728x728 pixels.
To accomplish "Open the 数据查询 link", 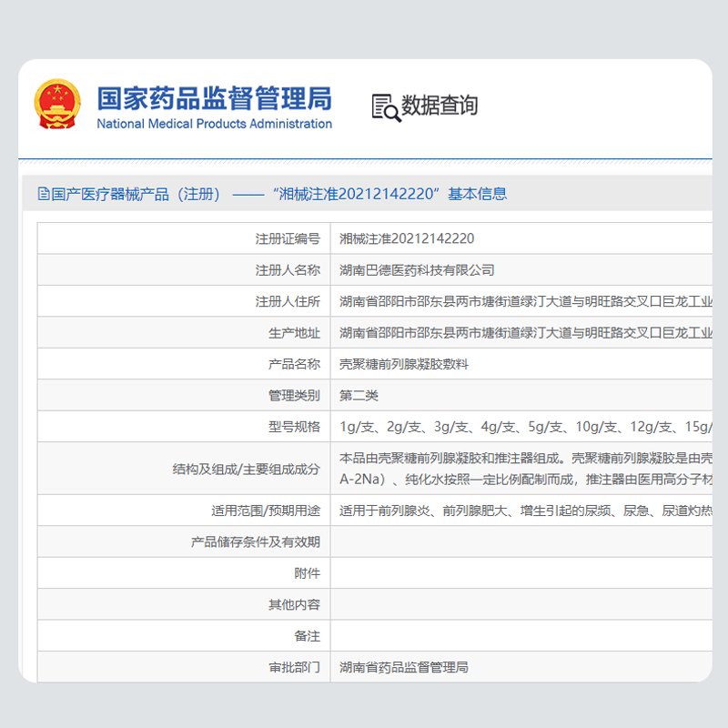I will (x=440, y=105).
